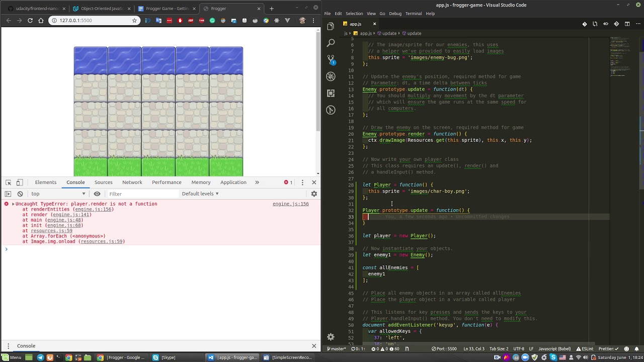
Task: Click the Grammarly extension icon in Chrome
Action: [212, 21]
